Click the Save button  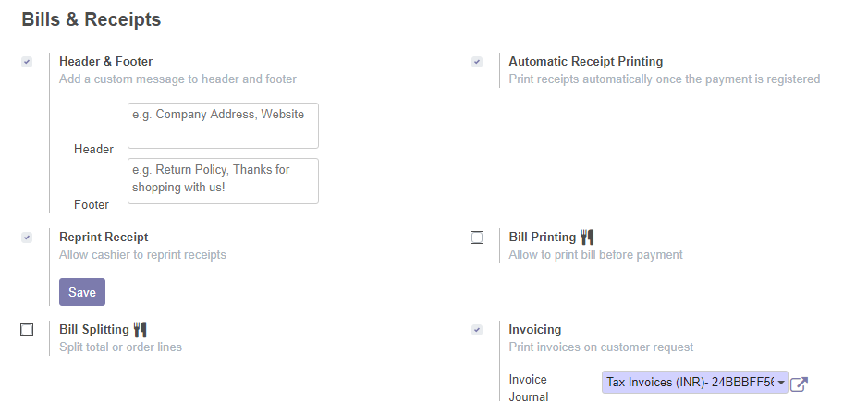[82, 292]
